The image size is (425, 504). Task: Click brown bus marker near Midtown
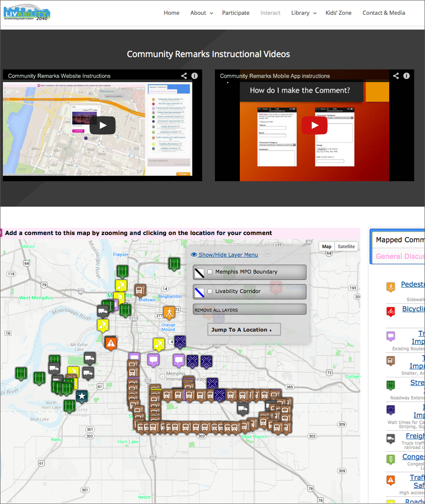(x=140, y=291)
